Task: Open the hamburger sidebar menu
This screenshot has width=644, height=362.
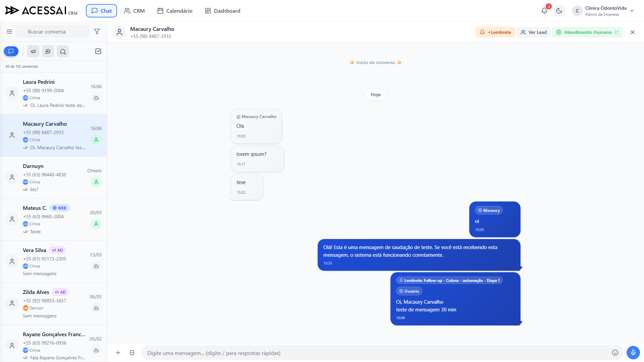Action: coord(9,32)
